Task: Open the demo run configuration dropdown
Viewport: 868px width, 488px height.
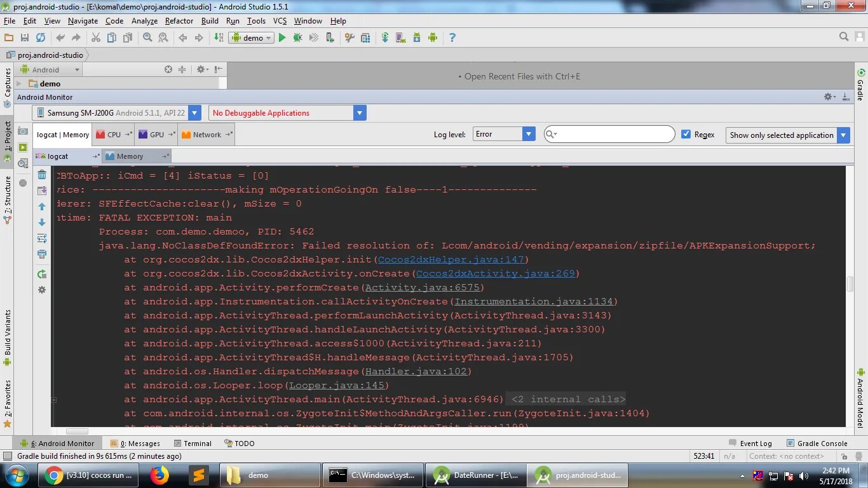Action: (x=252, y=38)
